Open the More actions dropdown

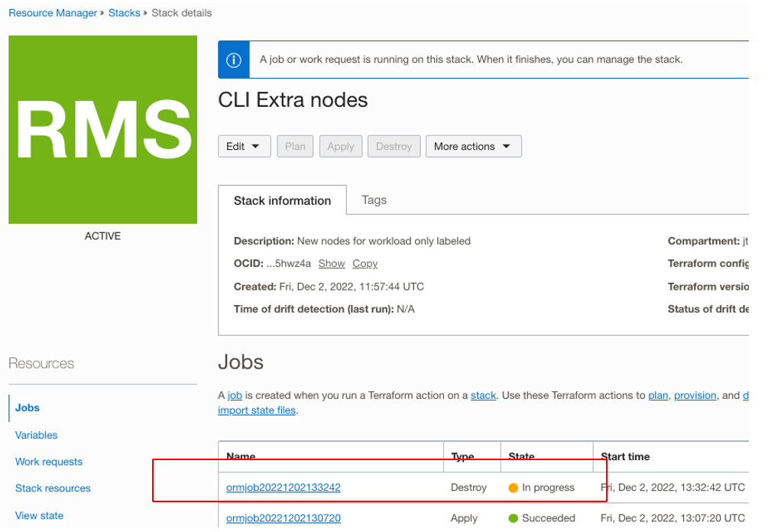[473, 146]
